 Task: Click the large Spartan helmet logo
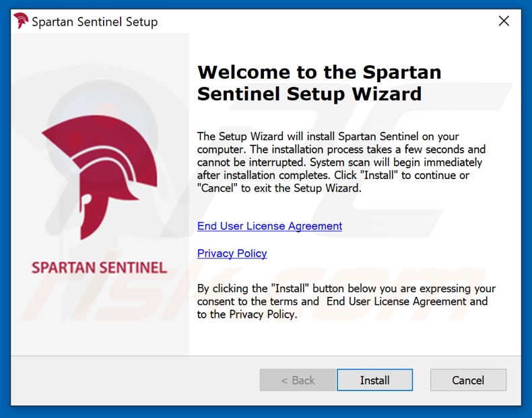[100, 177]
